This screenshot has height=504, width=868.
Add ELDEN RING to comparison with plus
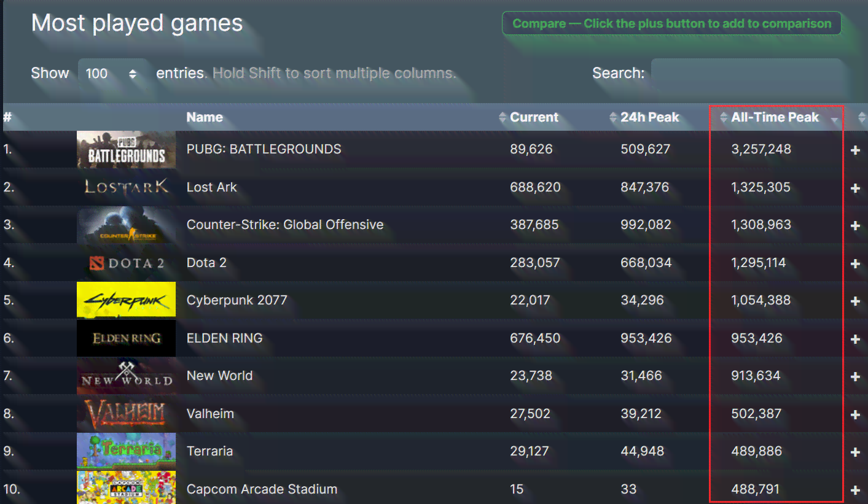click(x=855, y=339)
